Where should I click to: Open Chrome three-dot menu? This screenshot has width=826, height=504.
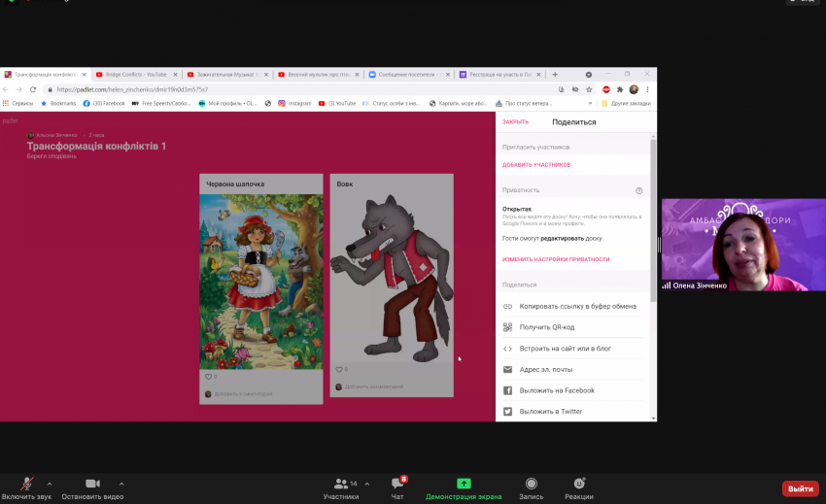click(647, 89)
